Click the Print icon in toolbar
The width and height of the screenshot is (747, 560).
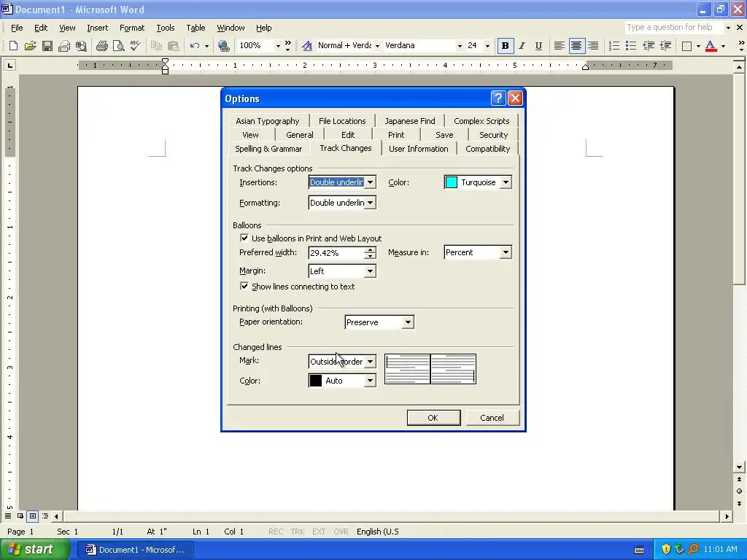pos(101,46)
